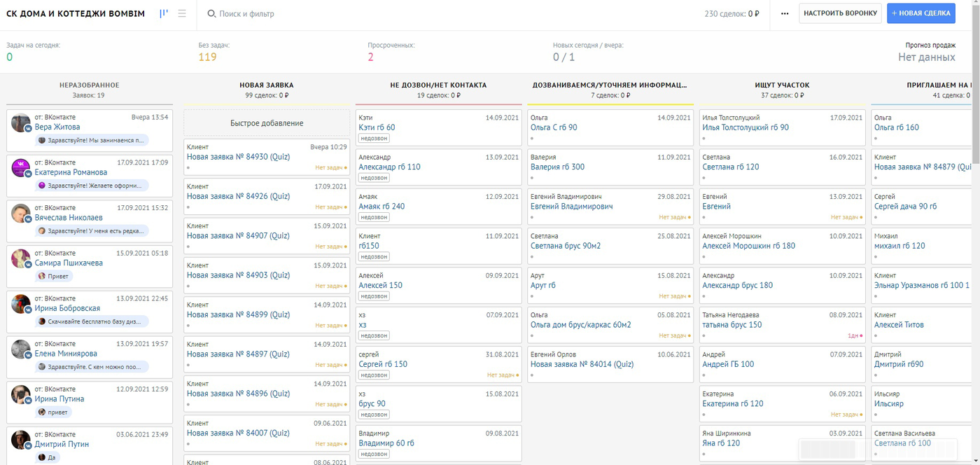Click Ирина Бобровская's avatar image
The width and height of the screenshot is (980, 465).
point(20,303)
